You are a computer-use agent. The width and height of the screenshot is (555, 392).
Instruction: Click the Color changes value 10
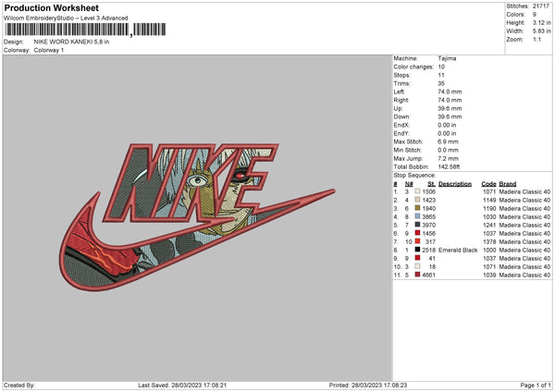click(x=441, y=67)
